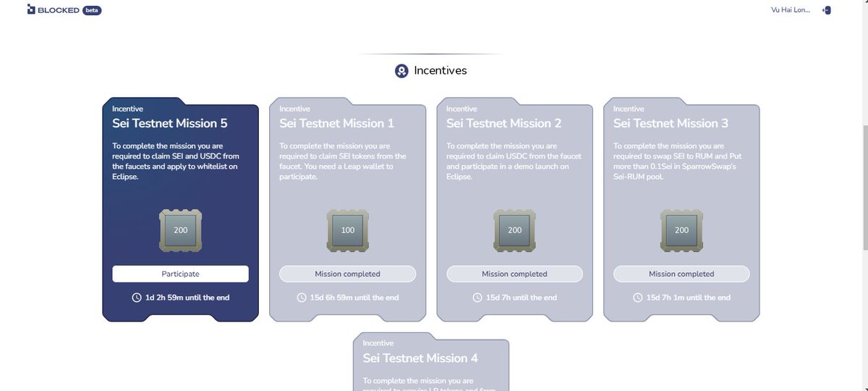Click the 200 reward chip on Mission 2
868x391 pixels.
point(514,230)
